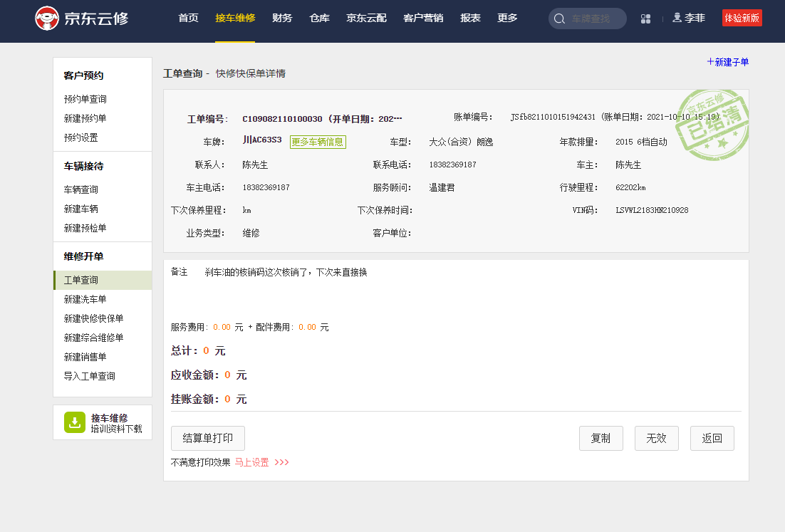This screenshot has width=785, height=532.
Task: Click the 体验新版 button
Action: pyautogui.click(x=742, y=19)
